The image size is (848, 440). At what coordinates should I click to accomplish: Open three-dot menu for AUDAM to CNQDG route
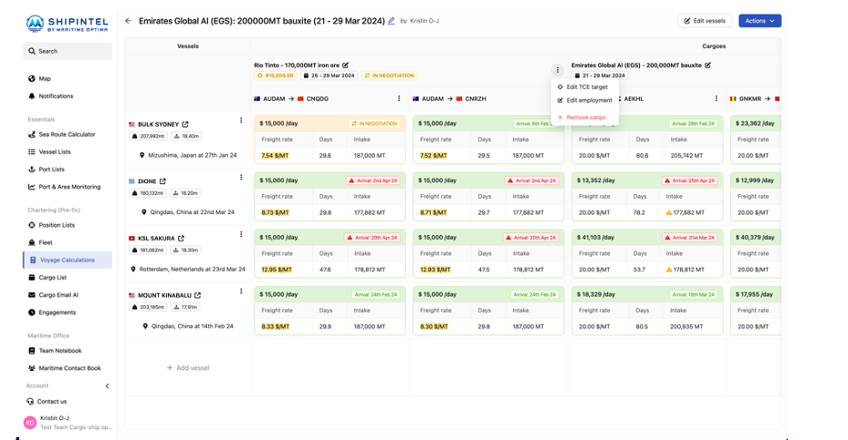click(399, 99)
